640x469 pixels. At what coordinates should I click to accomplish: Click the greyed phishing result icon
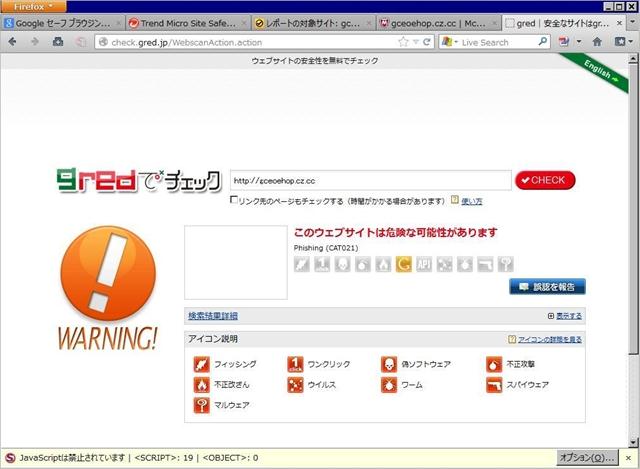tap(302, 264)
